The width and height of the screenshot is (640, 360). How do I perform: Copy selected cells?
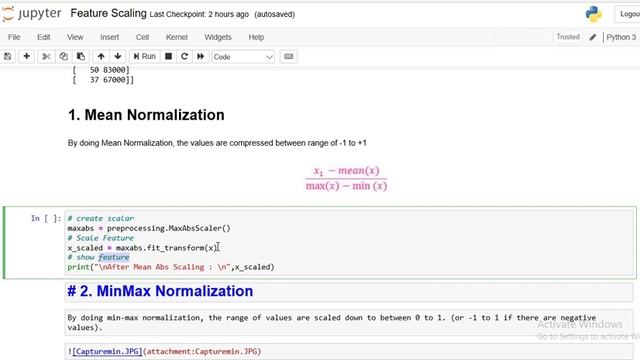pyautogui.click(x=64, y=56)
